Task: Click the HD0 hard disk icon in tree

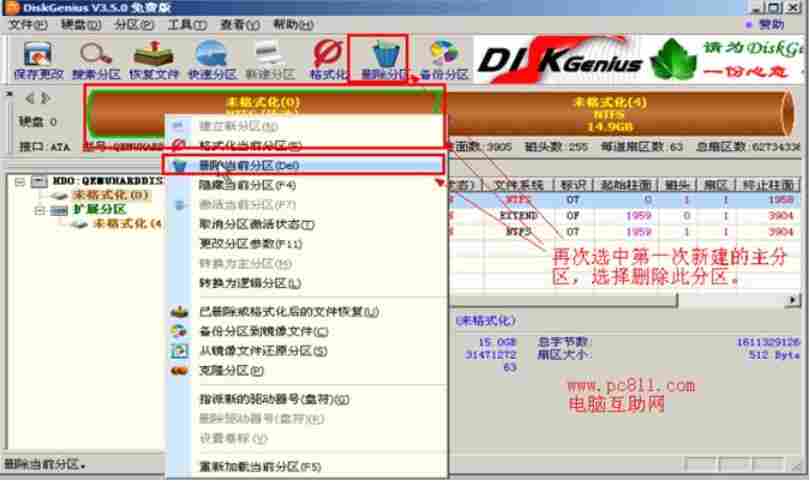Action: [x=40, y=181]
